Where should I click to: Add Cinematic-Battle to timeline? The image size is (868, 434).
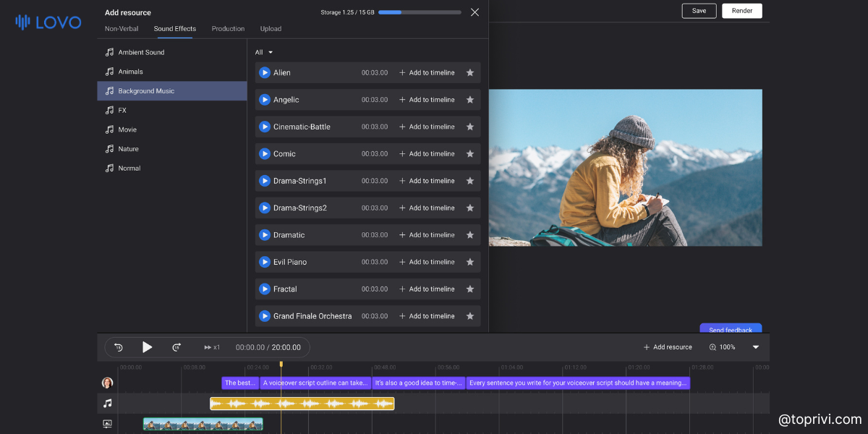pyautogui.click(x=427, y=127)
